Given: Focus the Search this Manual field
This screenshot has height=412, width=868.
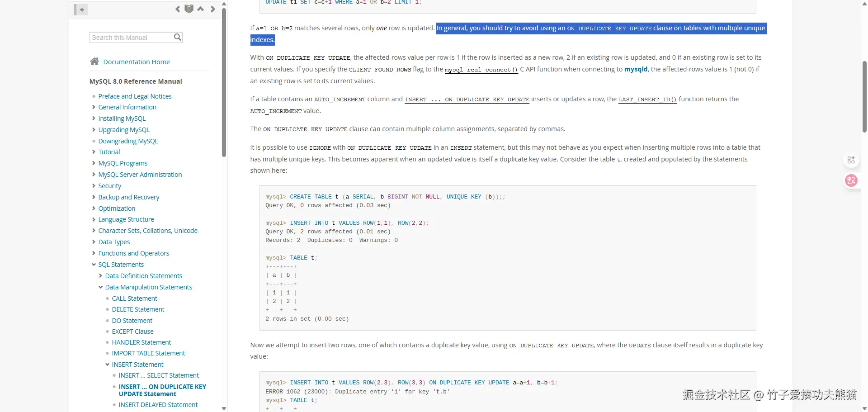Looking at the screenshot, I should pyautogui.click(x=132, y=38).
